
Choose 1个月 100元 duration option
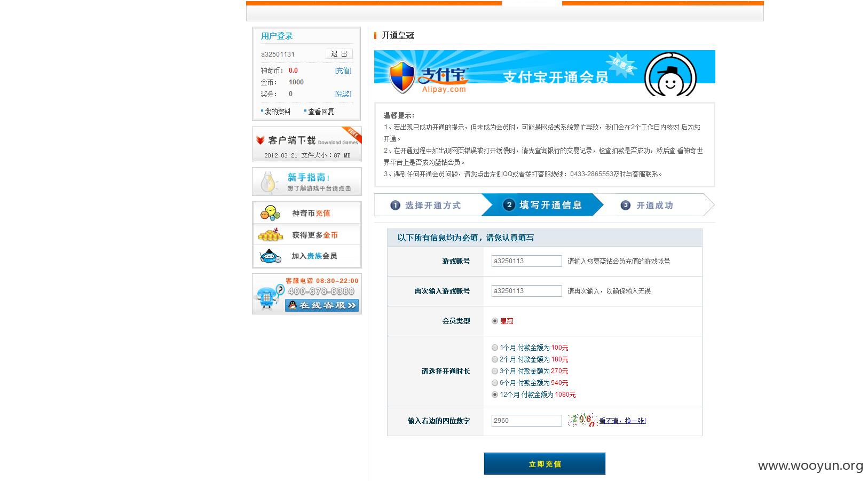point(495,348)
